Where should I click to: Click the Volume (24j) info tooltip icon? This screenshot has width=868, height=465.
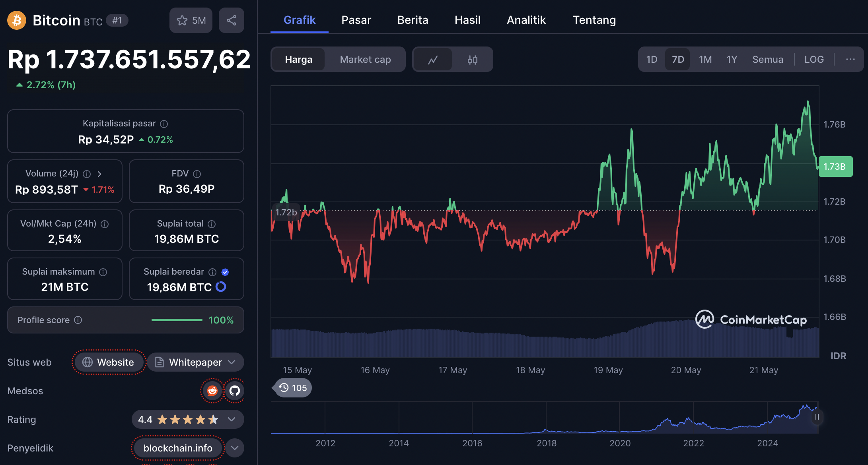coord(87,174)
